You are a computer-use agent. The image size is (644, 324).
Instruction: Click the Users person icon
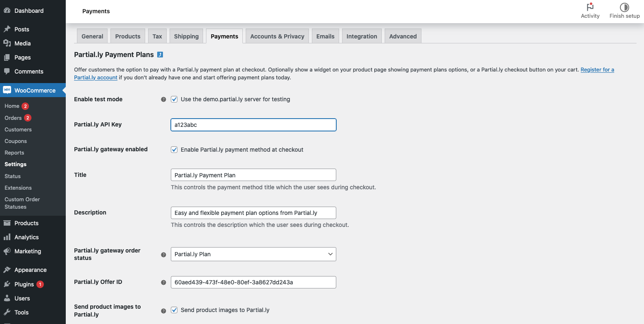click(x=7, y=298)
